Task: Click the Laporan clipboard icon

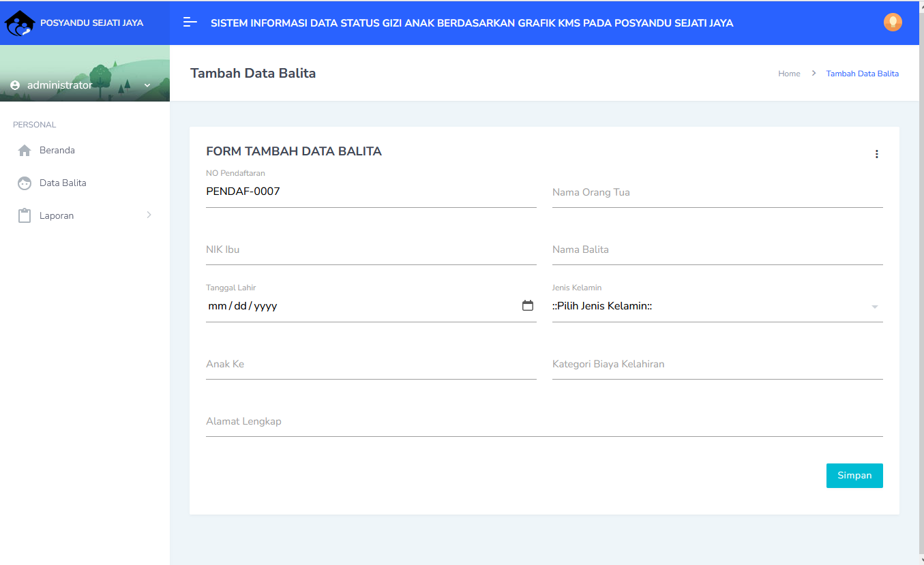Action: click(25, 216)
